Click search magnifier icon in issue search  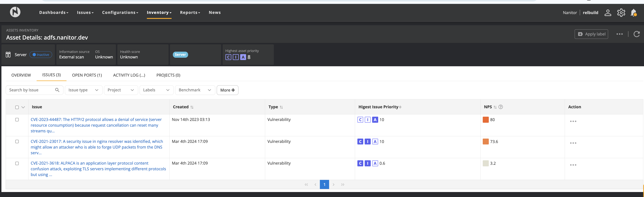[57, 90]
